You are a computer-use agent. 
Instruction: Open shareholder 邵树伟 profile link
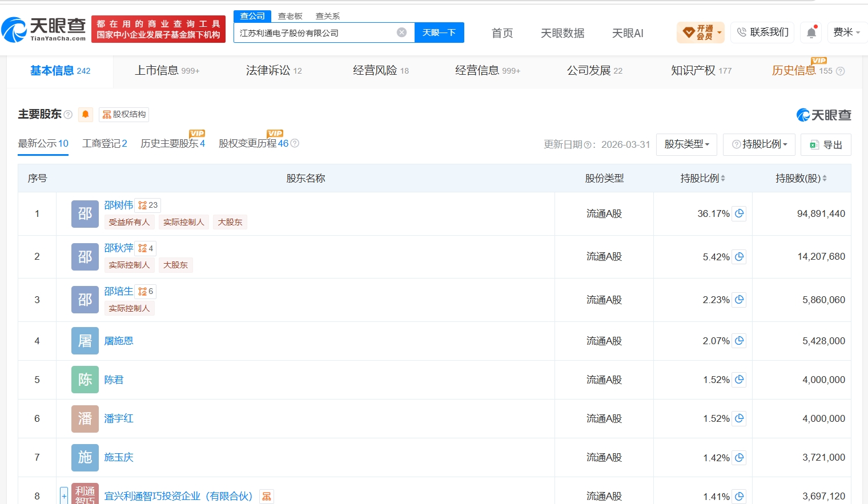click(x=119, y=205)
